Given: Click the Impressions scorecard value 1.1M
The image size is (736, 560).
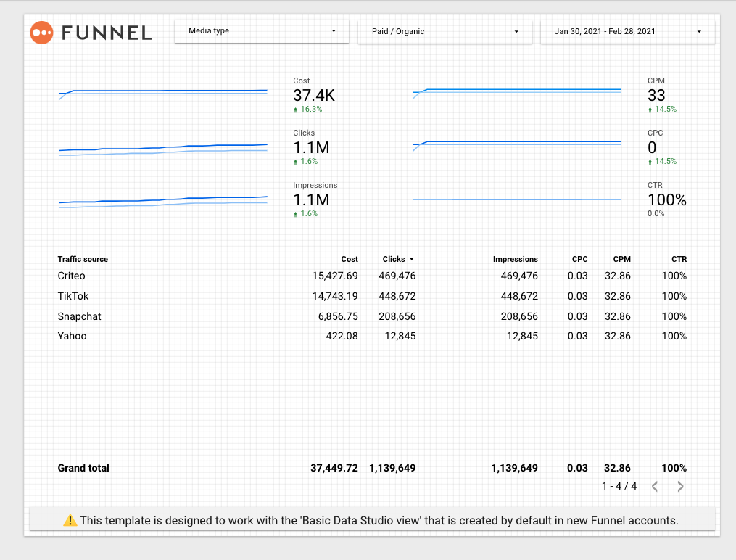Looking at the screenshot, I should click(311, 200).
